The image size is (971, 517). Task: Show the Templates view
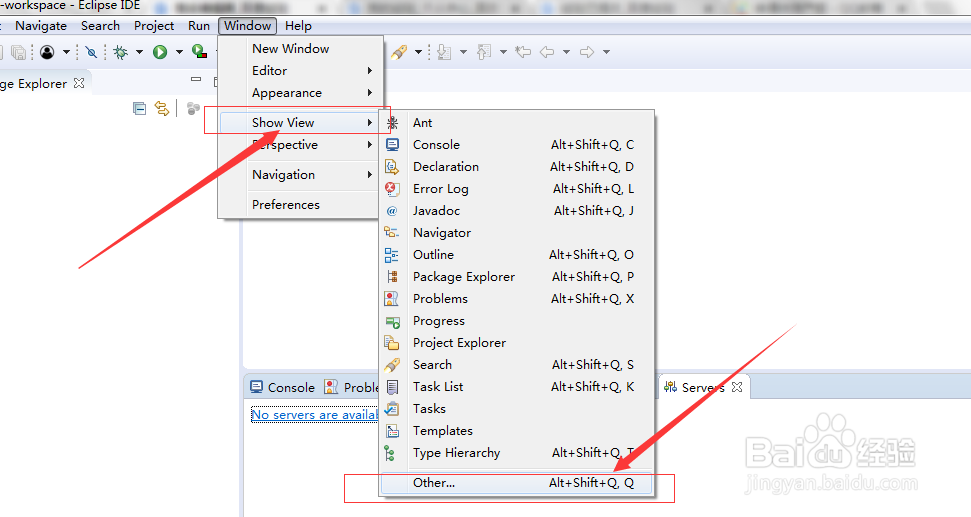[517, 430]
